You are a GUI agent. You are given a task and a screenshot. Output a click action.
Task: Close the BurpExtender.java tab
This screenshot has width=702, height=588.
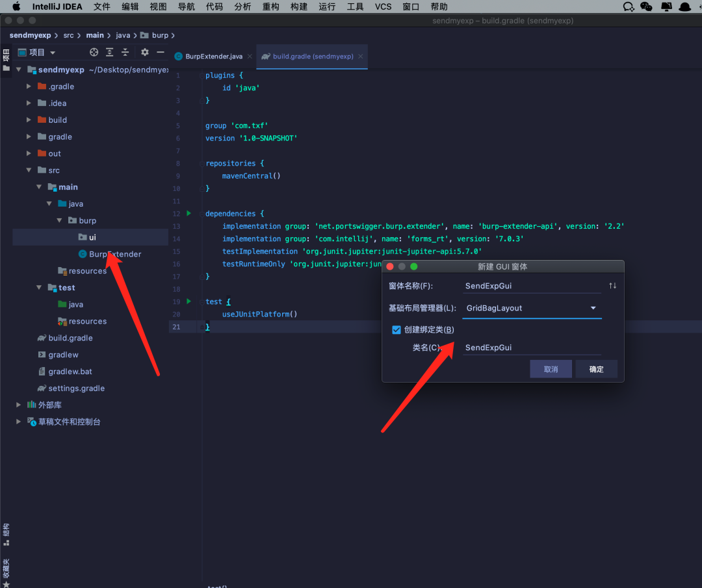click(250, 57)
